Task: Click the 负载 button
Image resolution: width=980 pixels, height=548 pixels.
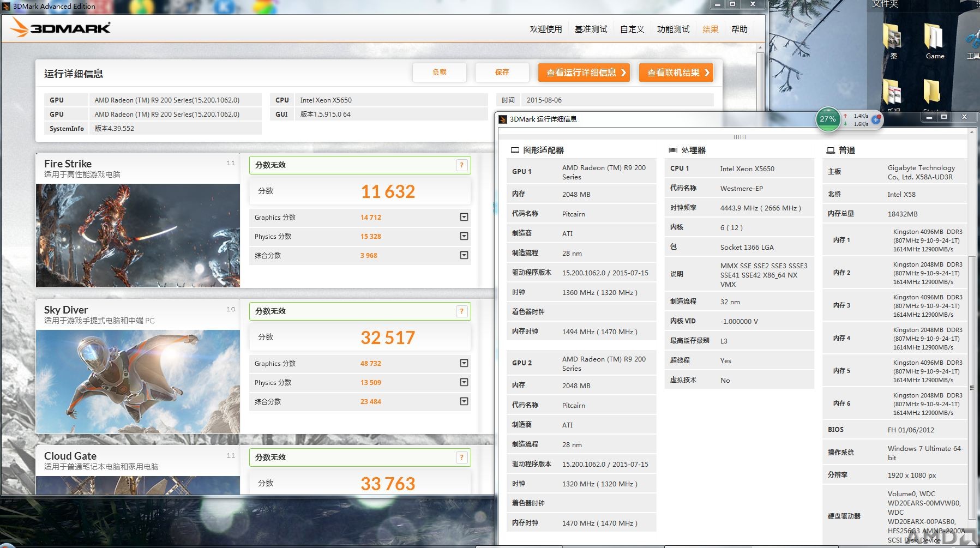Action: pos(439,72)
